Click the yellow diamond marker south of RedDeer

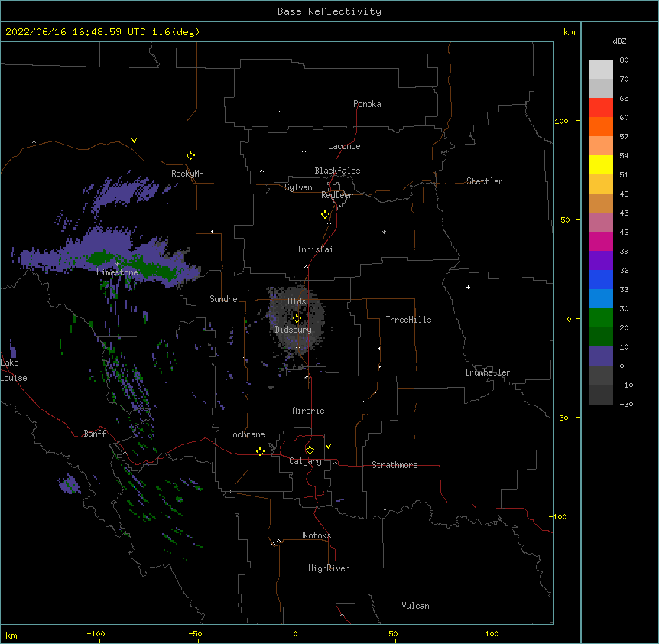click(325, 215)
